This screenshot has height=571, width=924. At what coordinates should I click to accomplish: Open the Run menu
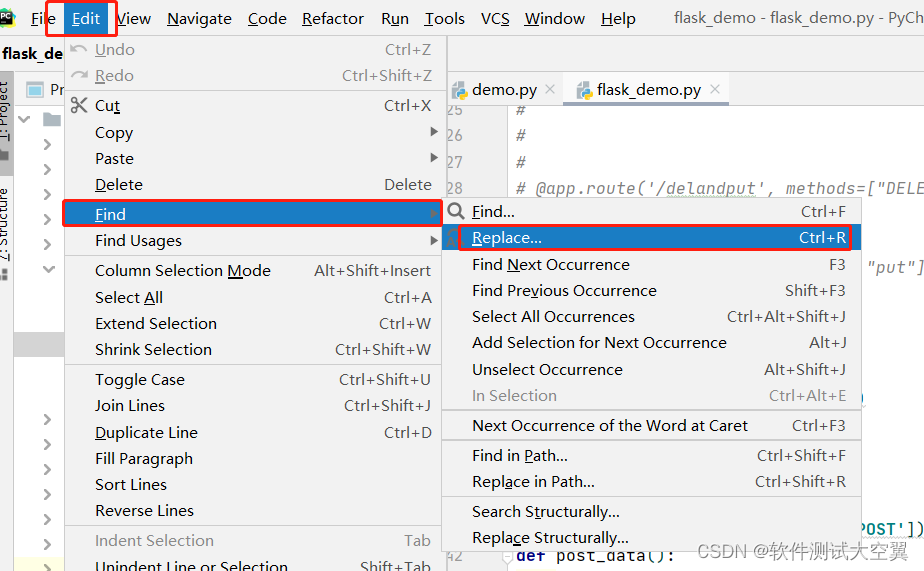[395, 19]
